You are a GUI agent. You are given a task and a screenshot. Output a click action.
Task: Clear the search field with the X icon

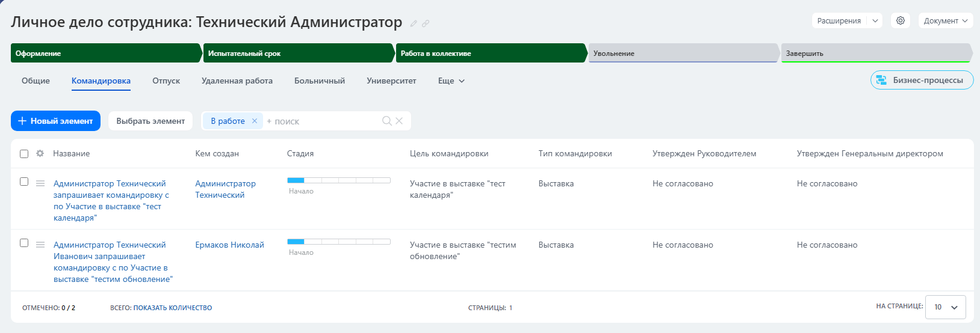(399, 121)
